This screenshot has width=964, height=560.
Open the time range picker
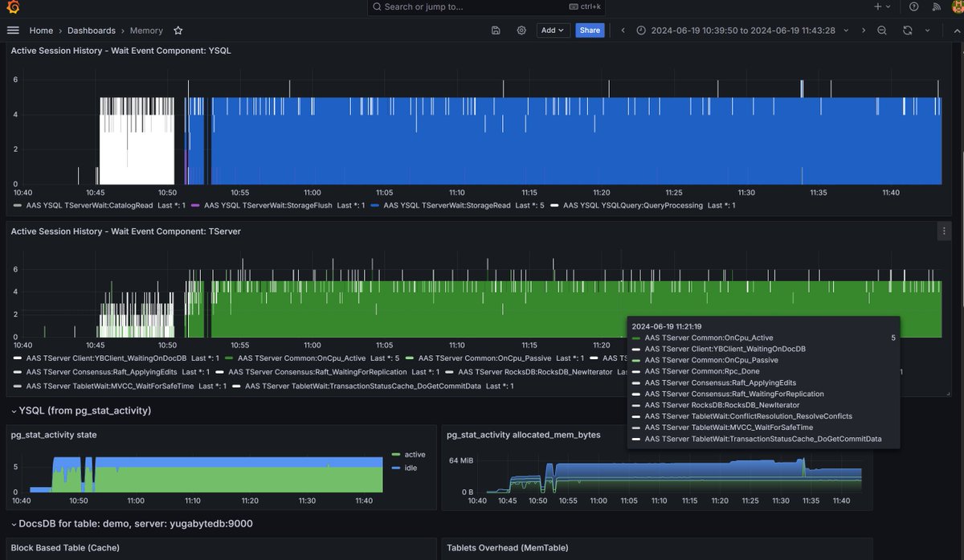tap(742, 31)
